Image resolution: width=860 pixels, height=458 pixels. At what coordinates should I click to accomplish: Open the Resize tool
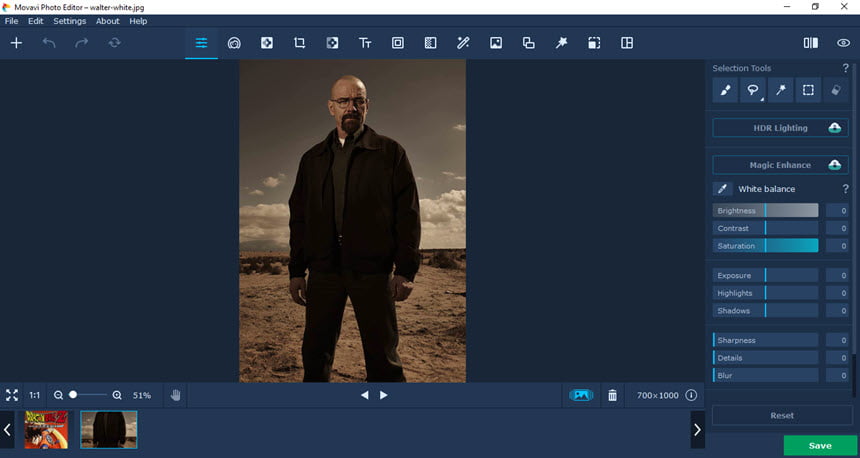[x=594, y=43]
